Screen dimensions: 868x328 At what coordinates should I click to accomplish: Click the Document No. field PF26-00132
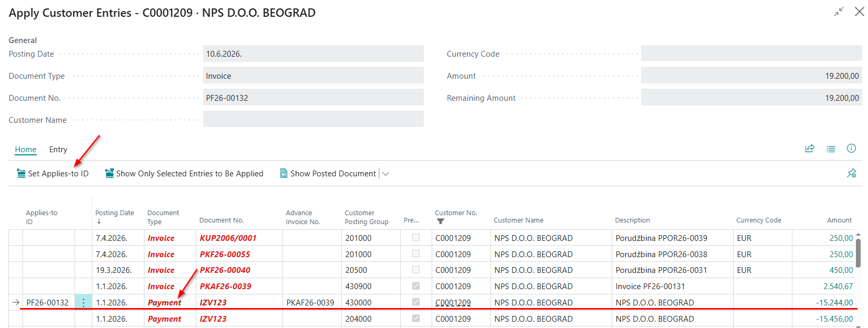313,98
